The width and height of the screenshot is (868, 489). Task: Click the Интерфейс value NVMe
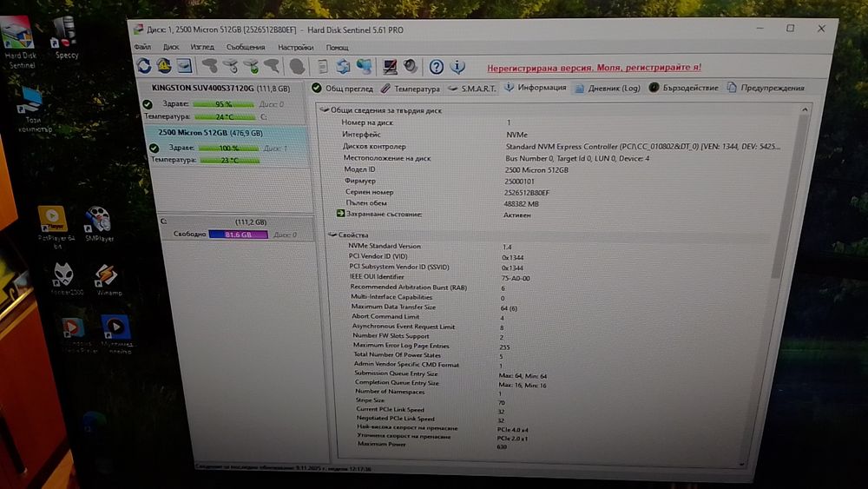click(x=516, y=135)
